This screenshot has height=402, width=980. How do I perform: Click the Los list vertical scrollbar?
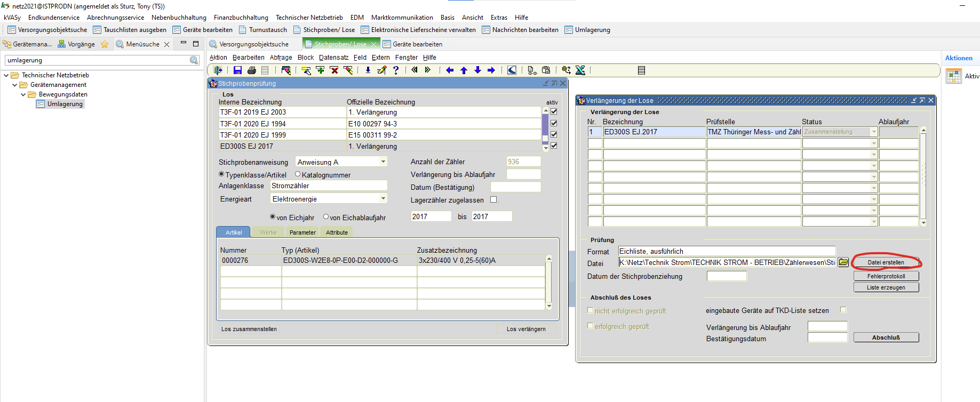tap(545, 128)
